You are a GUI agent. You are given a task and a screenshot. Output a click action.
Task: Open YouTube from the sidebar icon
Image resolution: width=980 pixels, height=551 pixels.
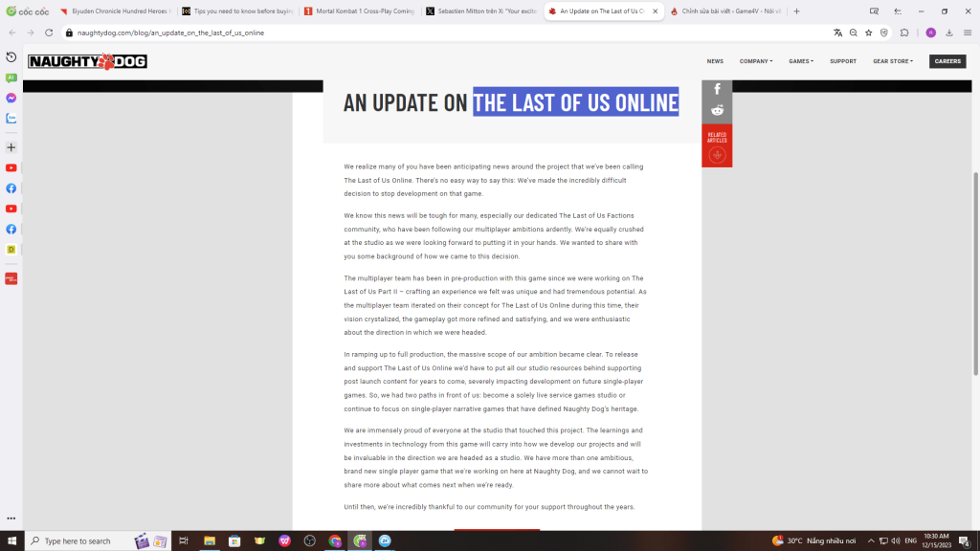coord(11,168)
